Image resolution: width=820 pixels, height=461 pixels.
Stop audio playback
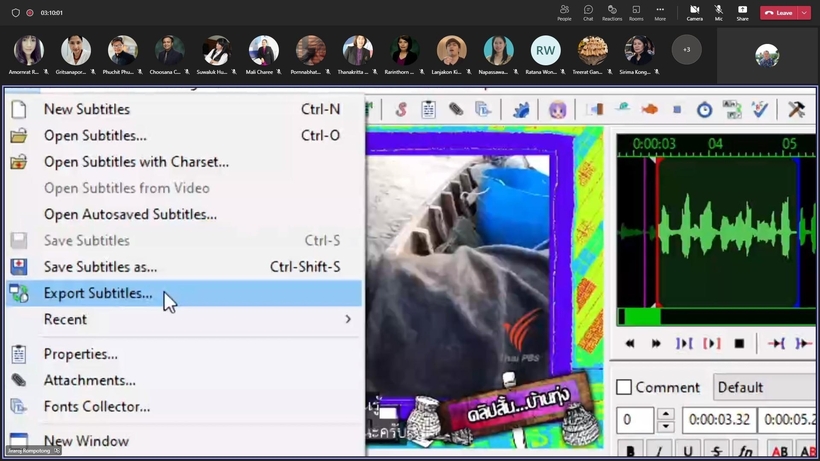[x=739, y=343]
